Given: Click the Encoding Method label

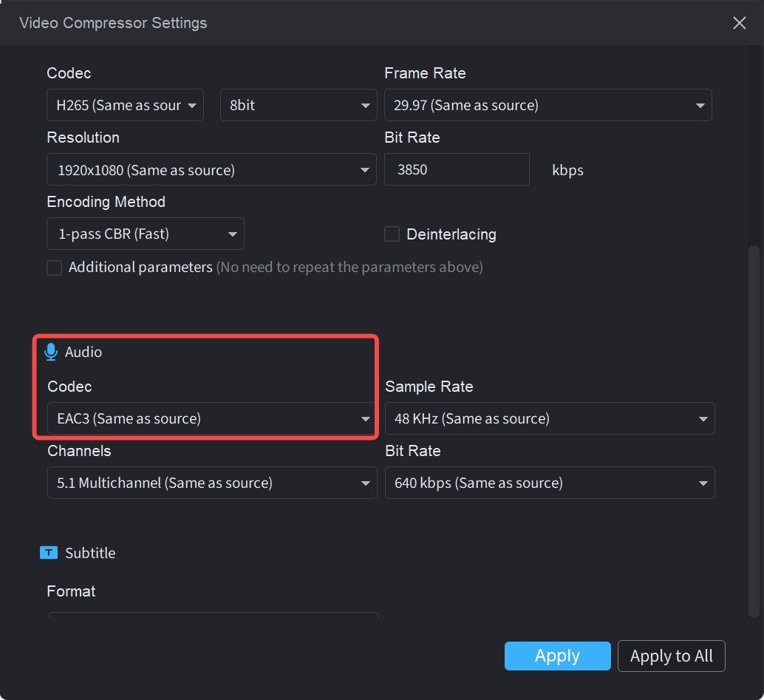Looking at the screenshot, I should tap(106, 202).
